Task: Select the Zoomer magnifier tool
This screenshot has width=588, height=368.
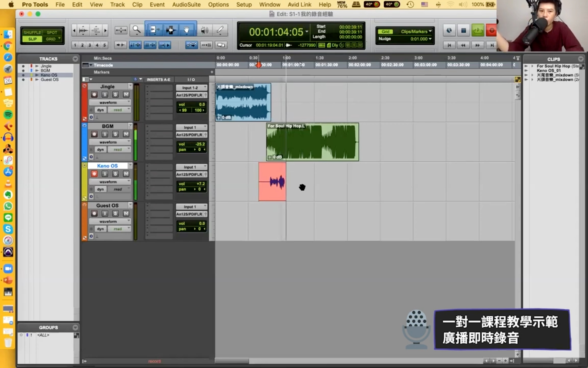Action: [136, 29]
